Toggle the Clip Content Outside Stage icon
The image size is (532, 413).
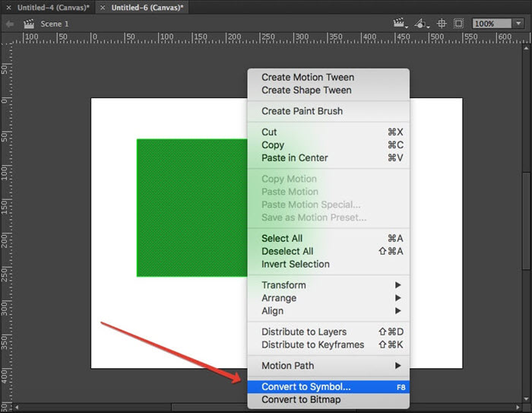(x=458, y=24)
